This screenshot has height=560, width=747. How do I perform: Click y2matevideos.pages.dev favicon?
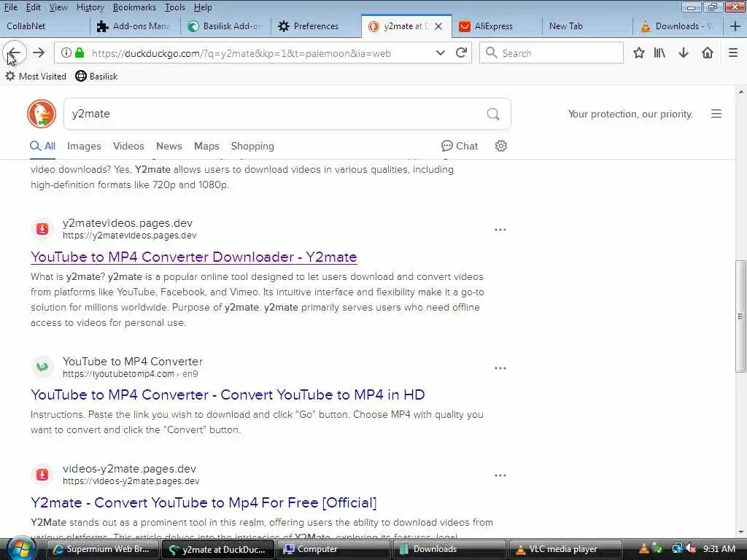pyautogui.click(x=42, y=229)
